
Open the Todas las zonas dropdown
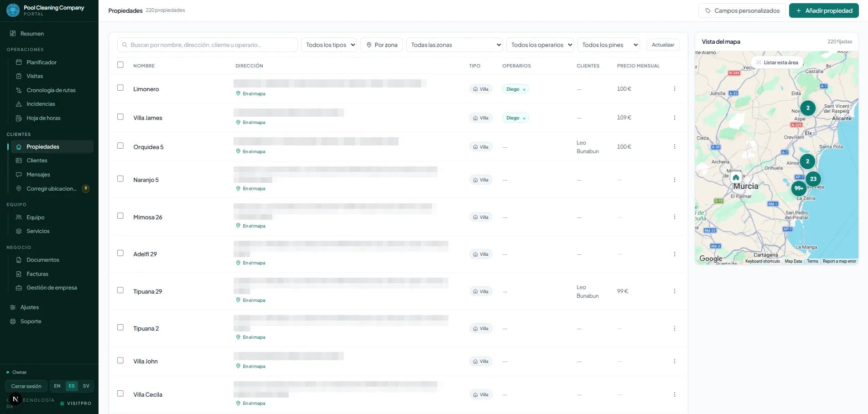(x=454, y=45)
